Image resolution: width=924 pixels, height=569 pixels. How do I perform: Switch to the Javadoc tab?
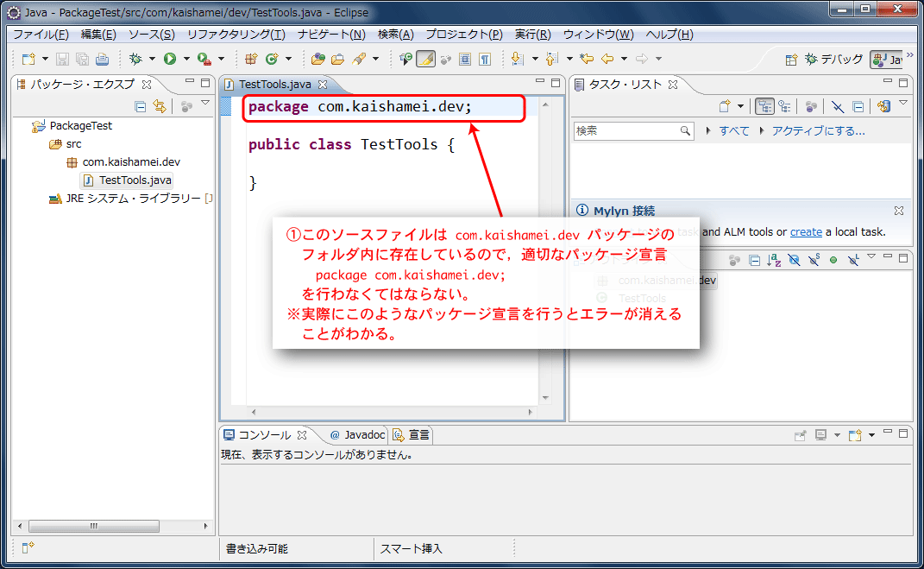click(358, 435)
